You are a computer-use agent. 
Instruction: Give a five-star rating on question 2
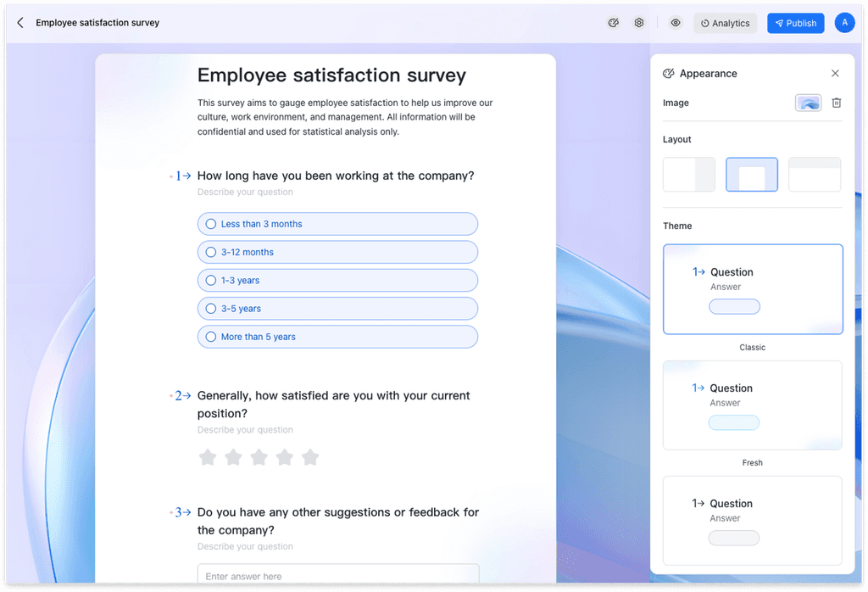coord(310,457)
